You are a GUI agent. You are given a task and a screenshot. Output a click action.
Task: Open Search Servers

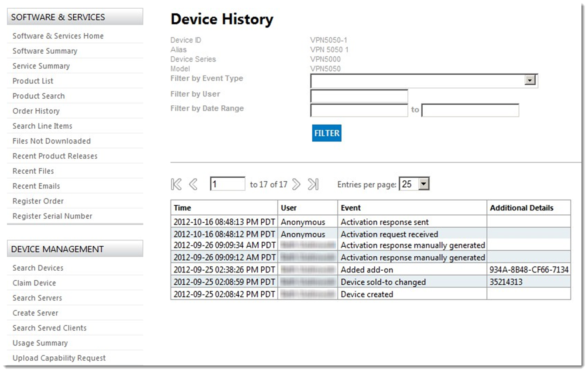coord(37,298)
